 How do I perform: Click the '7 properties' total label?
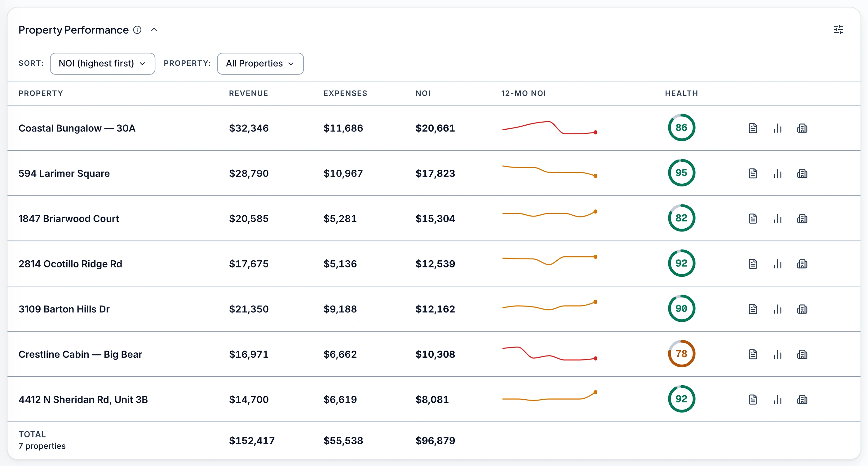[x=42, y=446]
